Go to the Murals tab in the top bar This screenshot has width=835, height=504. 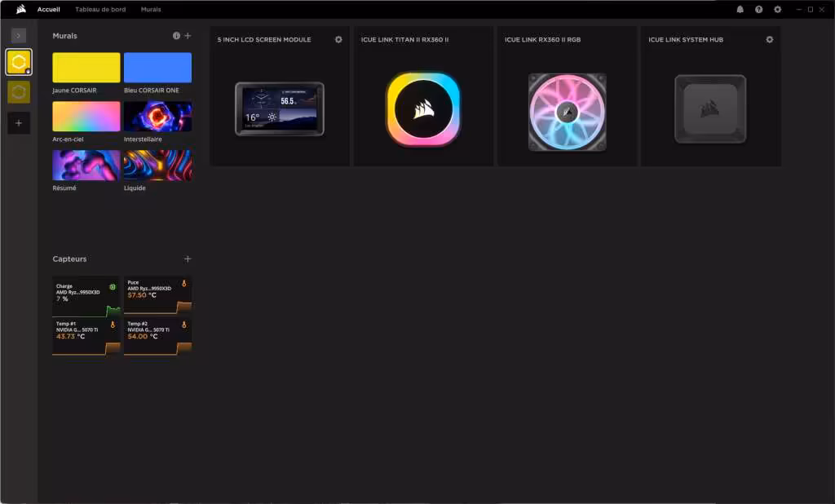click(151, 10)
